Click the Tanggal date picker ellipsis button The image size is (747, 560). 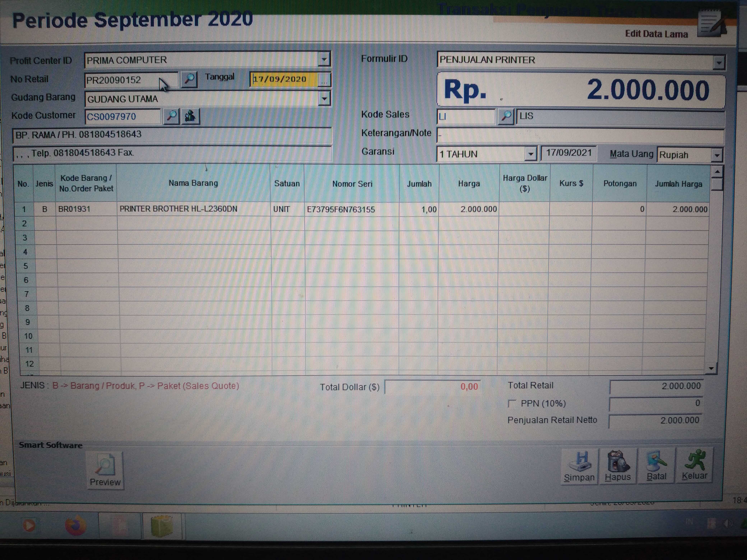324,80
